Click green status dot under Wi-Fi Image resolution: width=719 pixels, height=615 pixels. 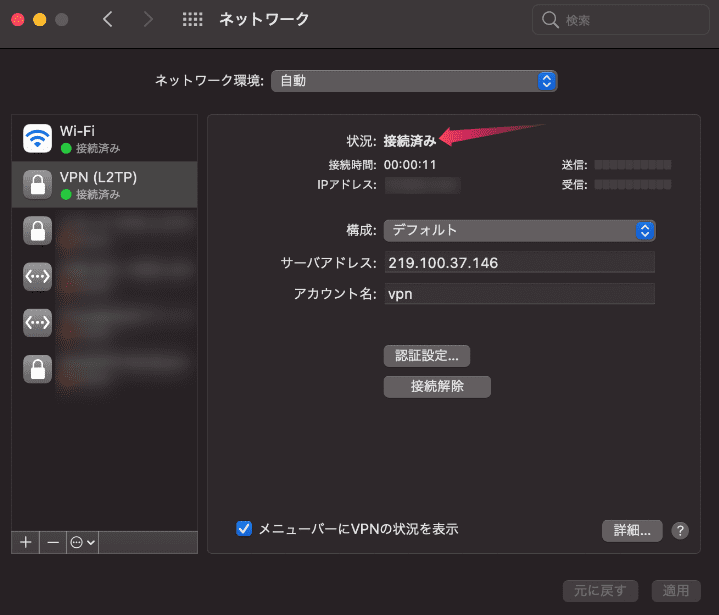66,148
